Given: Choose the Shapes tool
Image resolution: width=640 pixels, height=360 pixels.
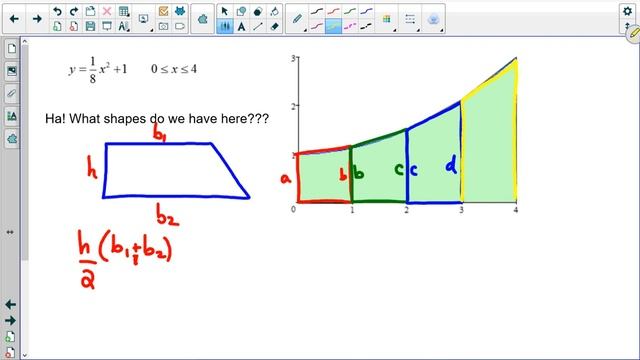Looking at the screenshot, I should 241,11.
